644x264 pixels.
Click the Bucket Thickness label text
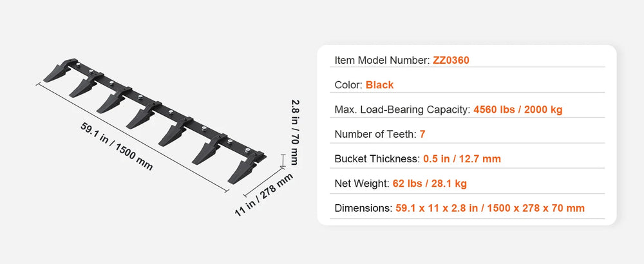(x=377, y=159)
